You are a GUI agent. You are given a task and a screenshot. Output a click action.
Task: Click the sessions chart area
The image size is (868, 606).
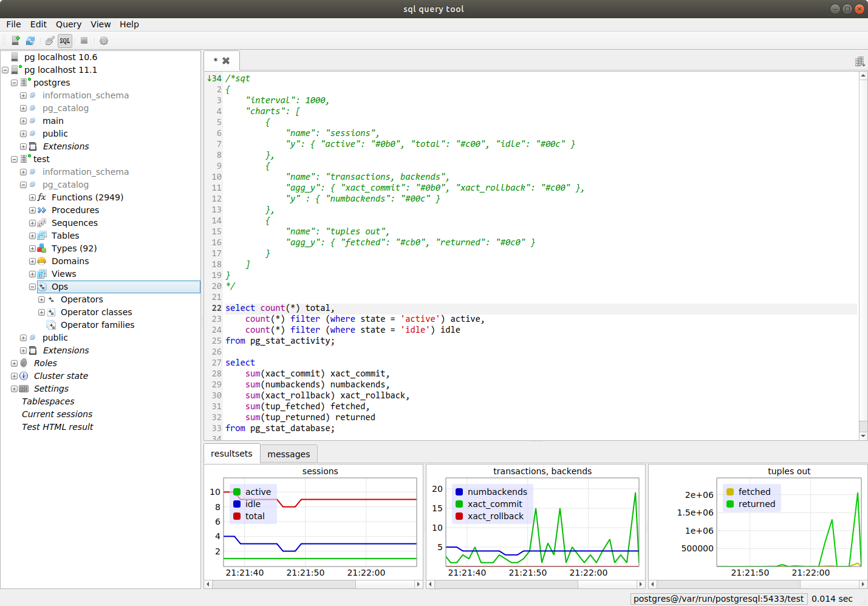(320, 522)
